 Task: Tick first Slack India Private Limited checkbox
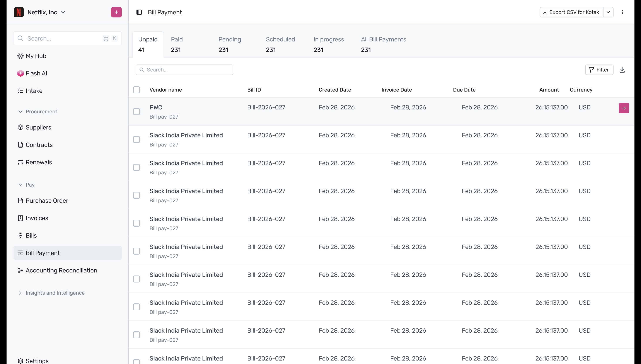click(136, 139)
